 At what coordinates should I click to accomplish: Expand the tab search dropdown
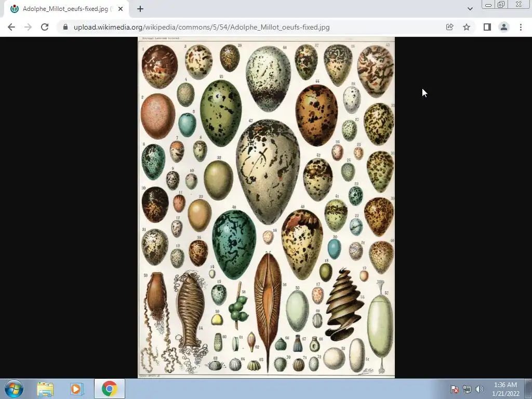470,9
